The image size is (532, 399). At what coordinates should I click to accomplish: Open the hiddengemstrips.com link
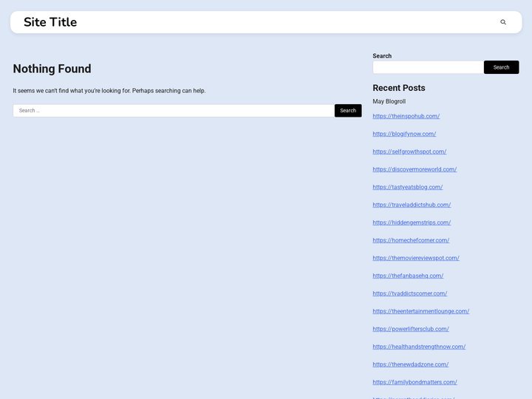(x=412, y=222)
